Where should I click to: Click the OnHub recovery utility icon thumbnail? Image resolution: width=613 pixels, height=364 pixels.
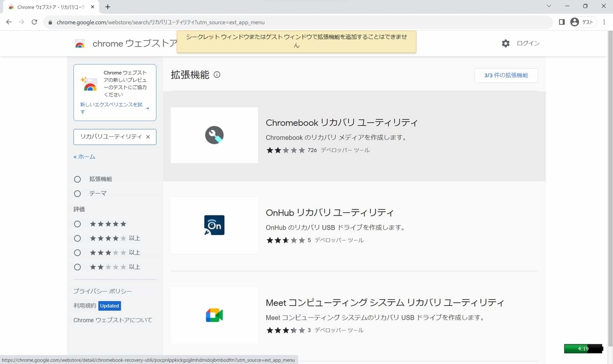tap(214, 225)
